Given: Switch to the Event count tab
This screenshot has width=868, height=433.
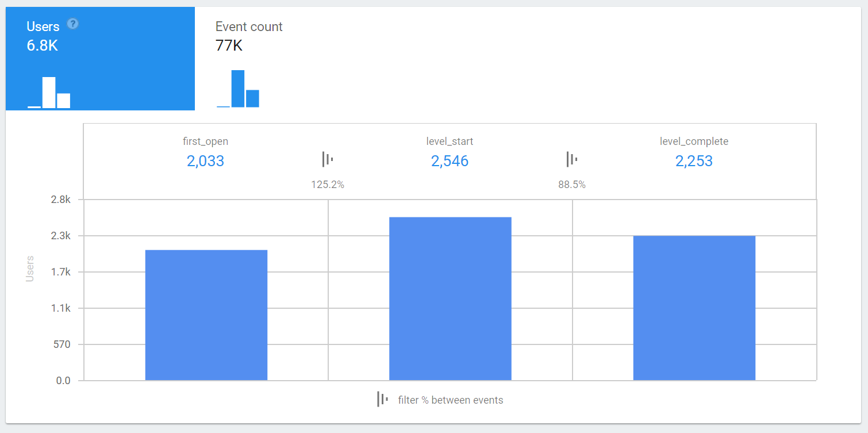Looking at the screenshot, I should [249, 36].
